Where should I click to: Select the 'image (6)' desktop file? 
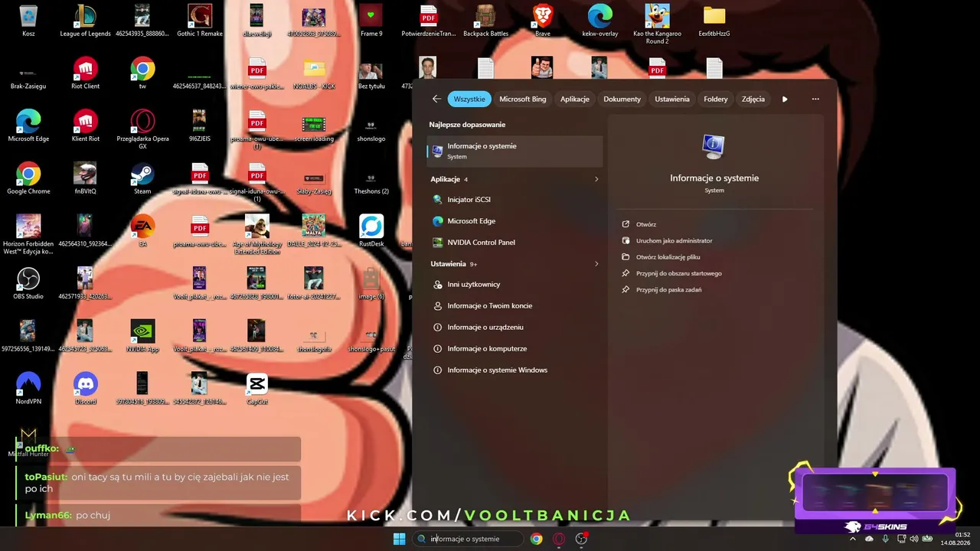pos(371,283)
